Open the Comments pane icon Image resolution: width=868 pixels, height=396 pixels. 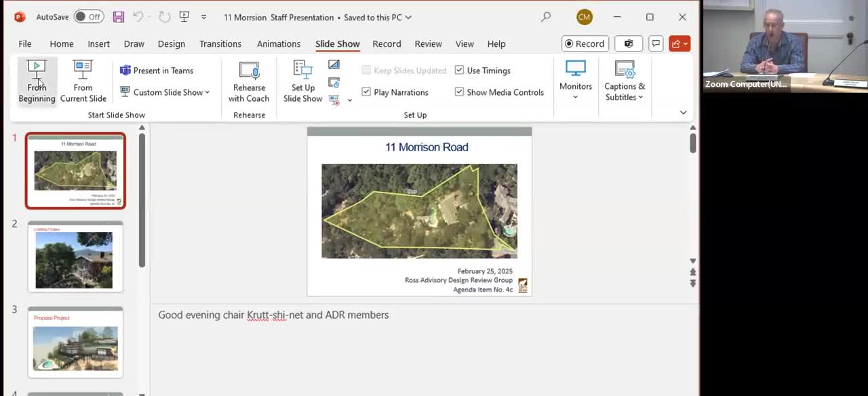pyautogui.click(x=656, y=44)
